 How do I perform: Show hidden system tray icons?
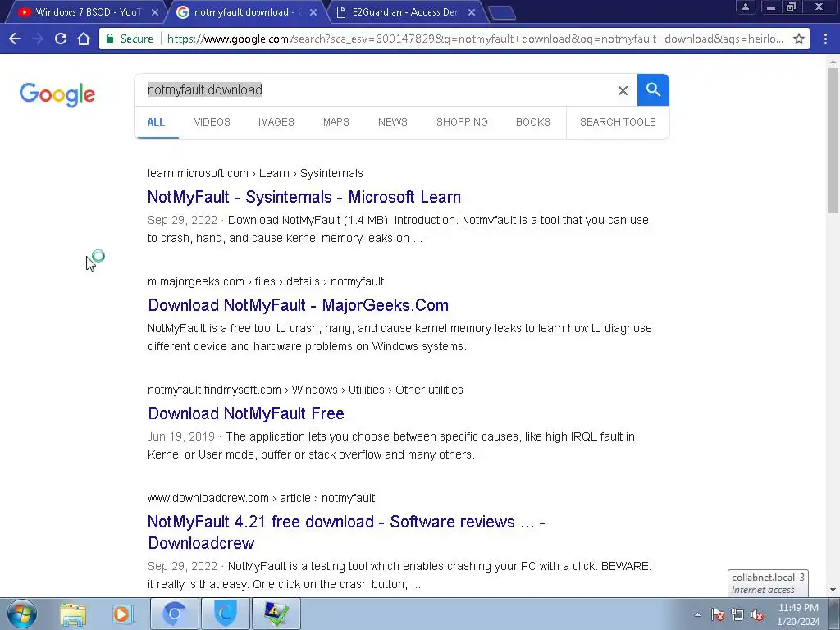(697, 614)
